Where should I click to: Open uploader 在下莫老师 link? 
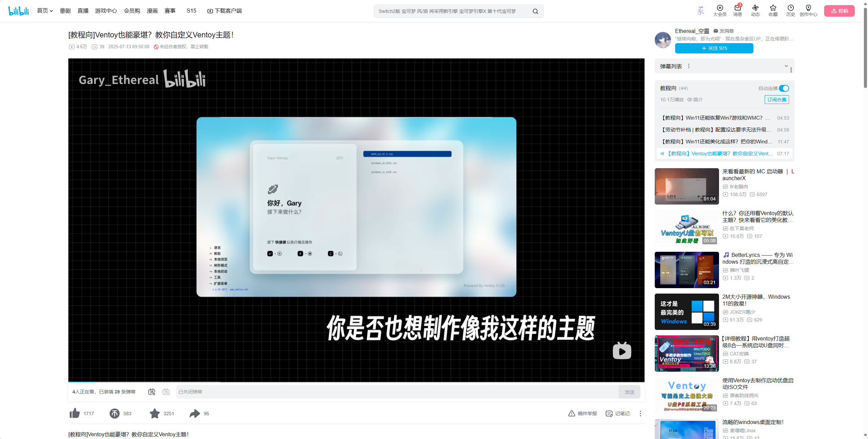(742, 228)
